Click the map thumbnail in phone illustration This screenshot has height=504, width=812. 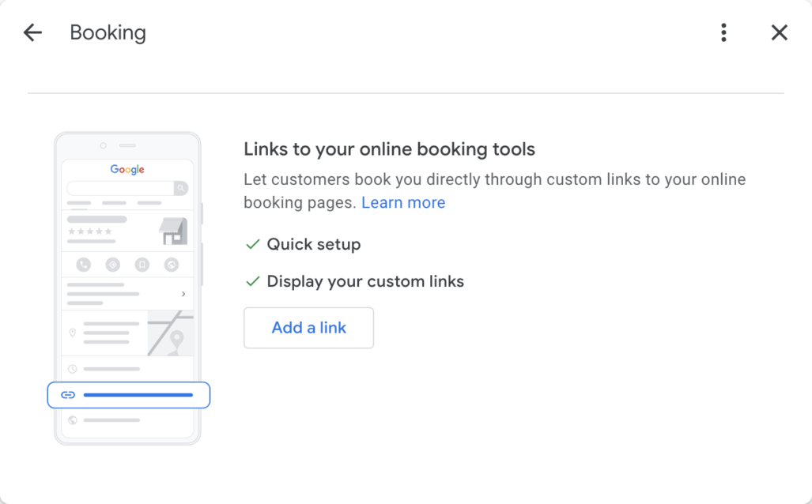170,333
